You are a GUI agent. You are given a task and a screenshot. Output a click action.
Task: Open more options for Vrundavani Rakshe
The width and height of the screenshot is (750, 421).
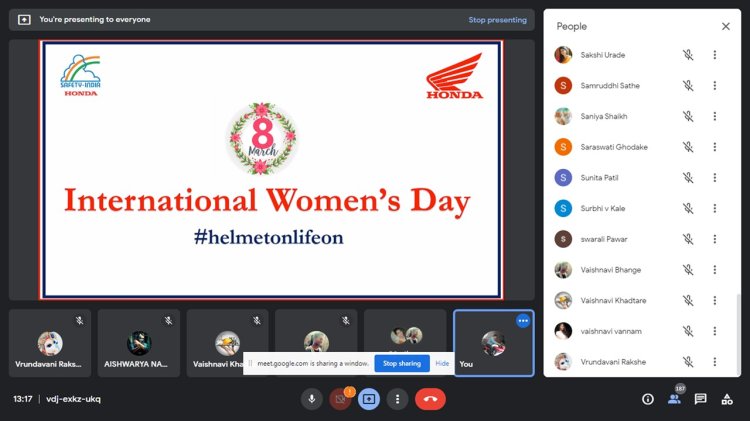click(715, 362)
